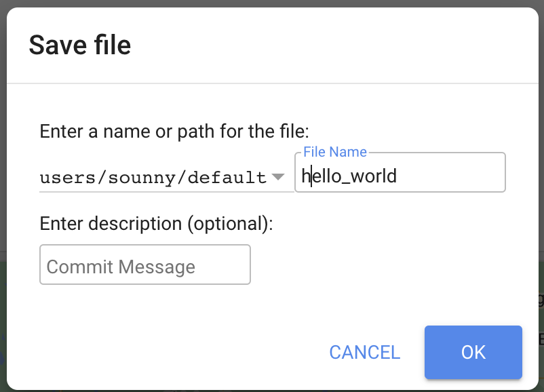The image size is (544, 392).
Task: Click the Save file dialog title
Action: (x=79, y=45)
